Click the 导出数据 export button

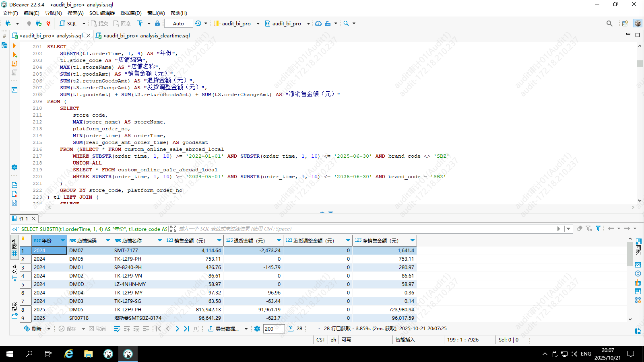pyautogui.click(x=224, y=329)
